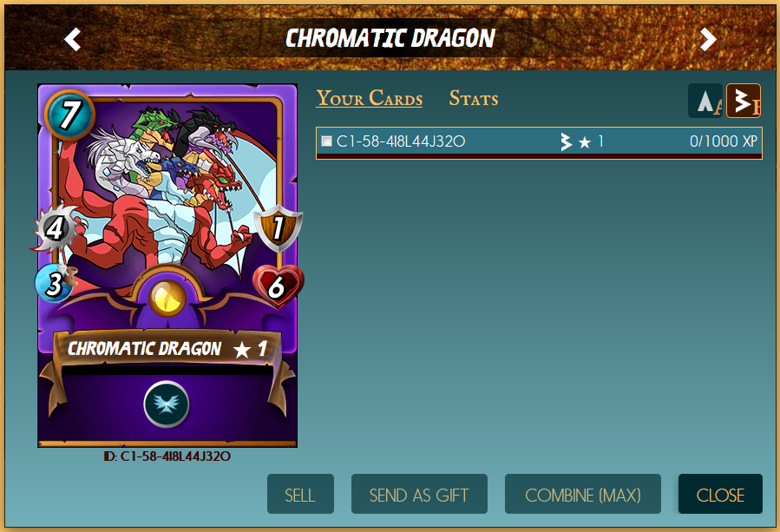The width and height of the screenshot is (780, 532).
Task: Switch to Alpha edition filter icon
Action: tap(705, 101)
